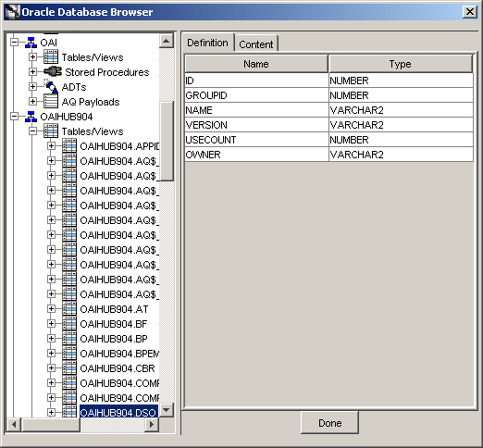
Task: Click the table icon for OAIHUB904.DSO
Action: point(69,412)
